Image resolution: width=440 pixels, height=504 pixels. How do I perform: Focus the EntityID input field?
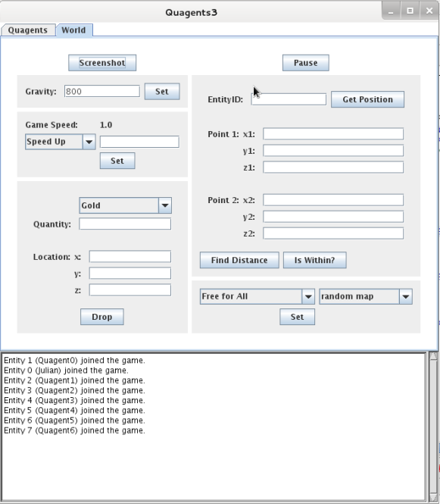[x=289, y=99]
